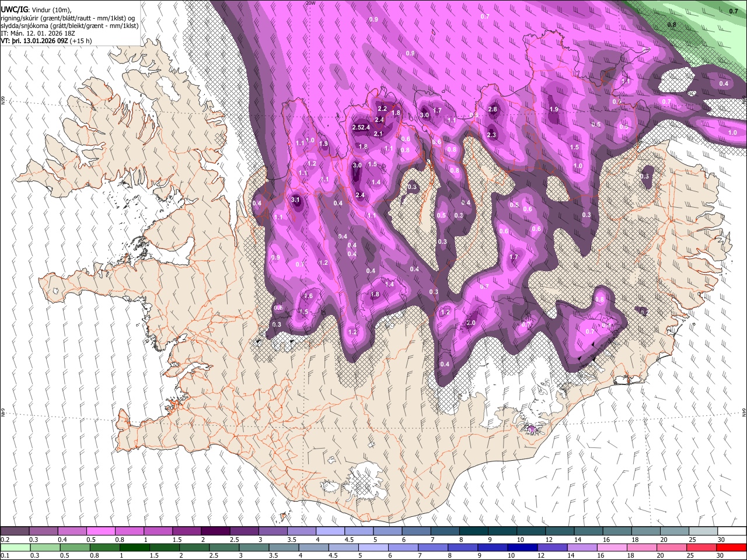Click the 2.8 snowfall value on the map
This screenshot has height=560, width=747.
(x=493, y=110)
